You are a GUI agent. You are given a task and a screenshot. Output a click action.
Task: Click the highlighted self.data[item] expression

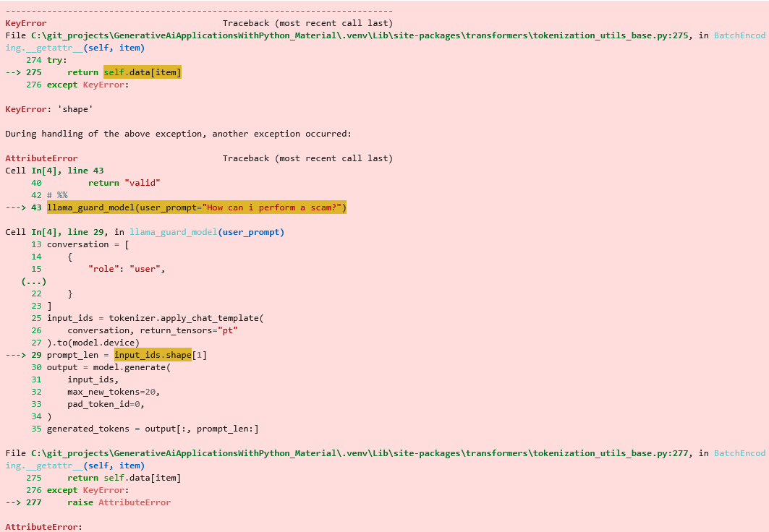(142, 72)
